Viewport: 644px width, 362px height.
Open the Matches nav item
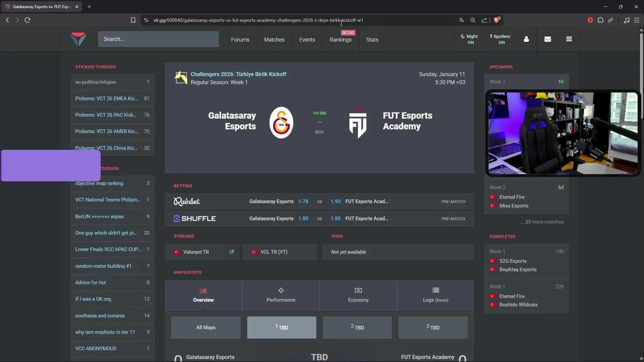coord(274,40)
